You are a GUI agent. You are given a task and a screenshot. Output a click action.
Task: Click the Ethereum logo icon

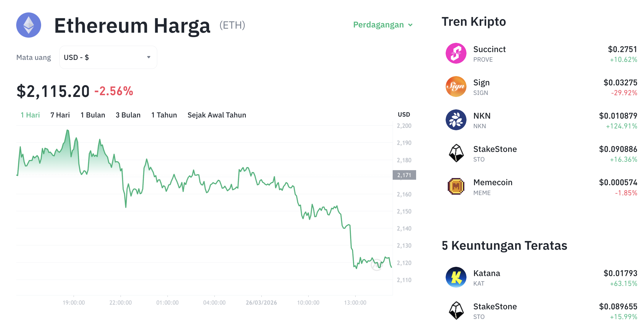[28, 25]
